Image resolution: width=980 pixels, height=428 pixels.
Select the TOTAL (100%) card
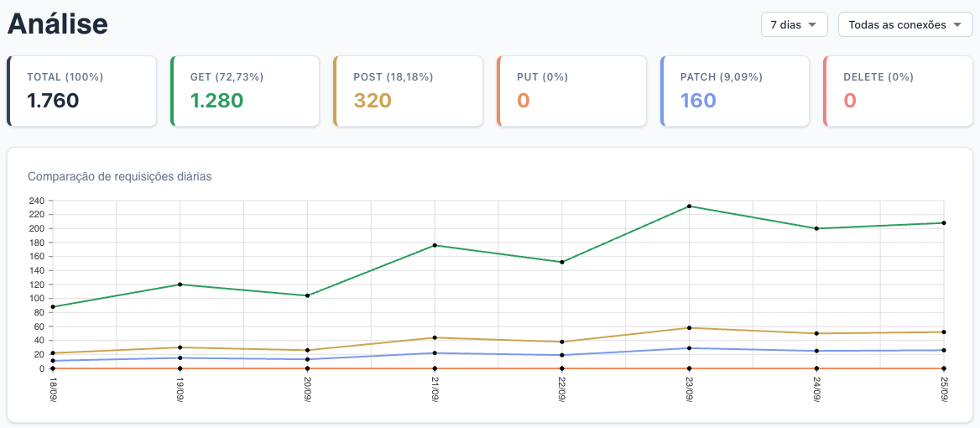[x=82, y=91]
